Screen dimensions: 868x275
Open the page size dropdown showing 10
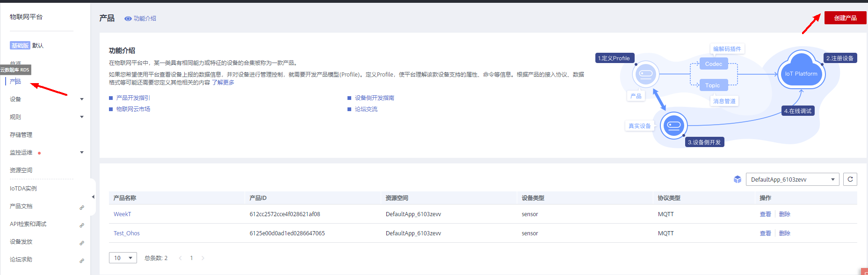123,258
